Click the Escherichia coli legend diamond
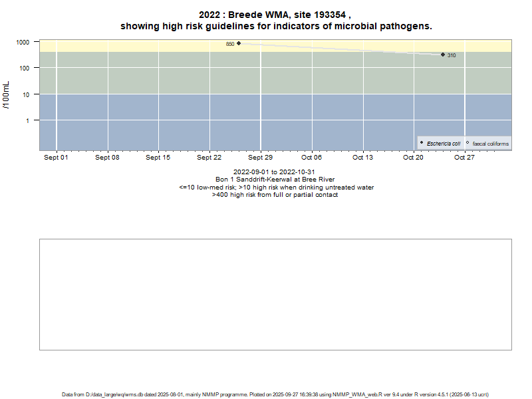The height and width of the screenshot is (399, 532). [422, 143]
